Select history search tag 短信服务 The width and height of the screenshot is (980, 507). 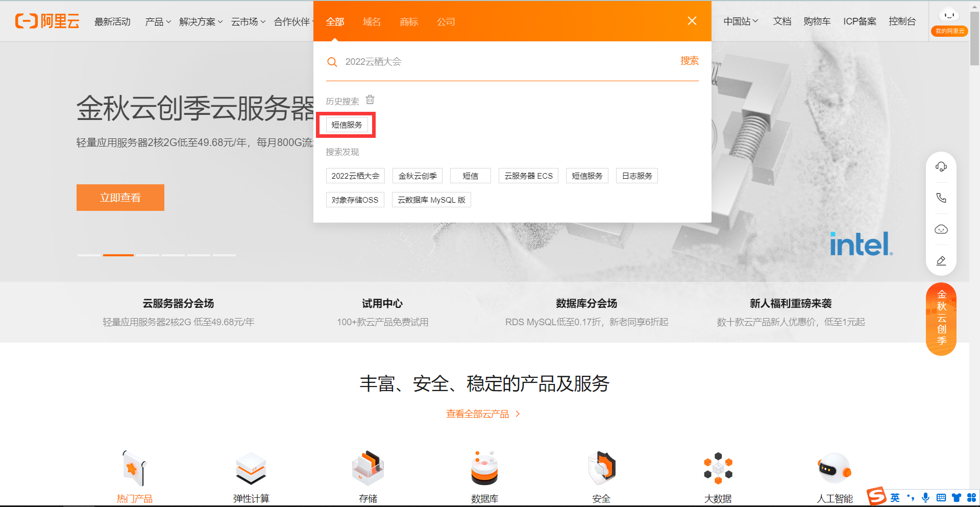tap(347, 125)
